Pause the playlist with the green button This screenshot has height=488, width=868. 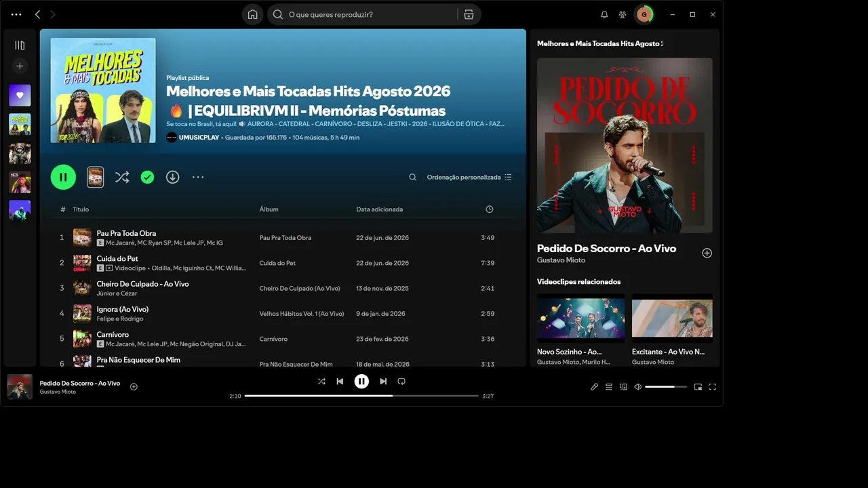point(63,177)
